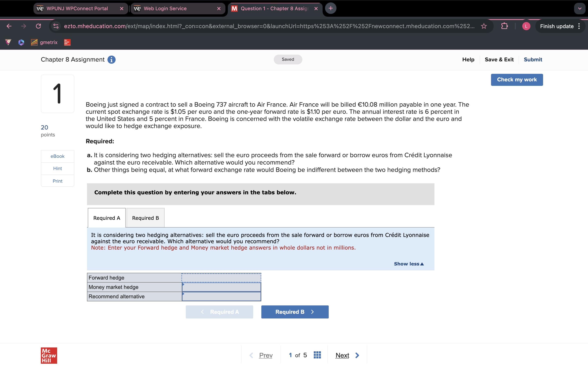Click the Forward hedge input field

[220, 277]
